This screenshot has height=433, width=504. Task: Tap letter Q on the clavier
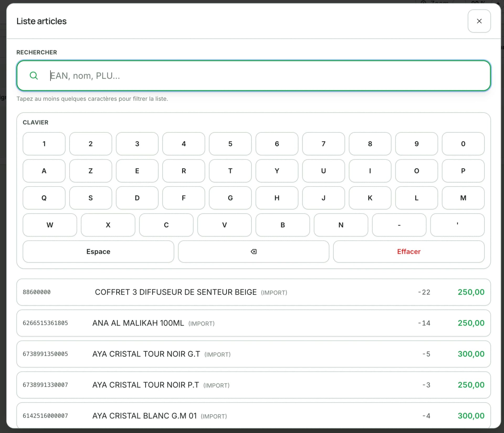[x=44, y=198]
